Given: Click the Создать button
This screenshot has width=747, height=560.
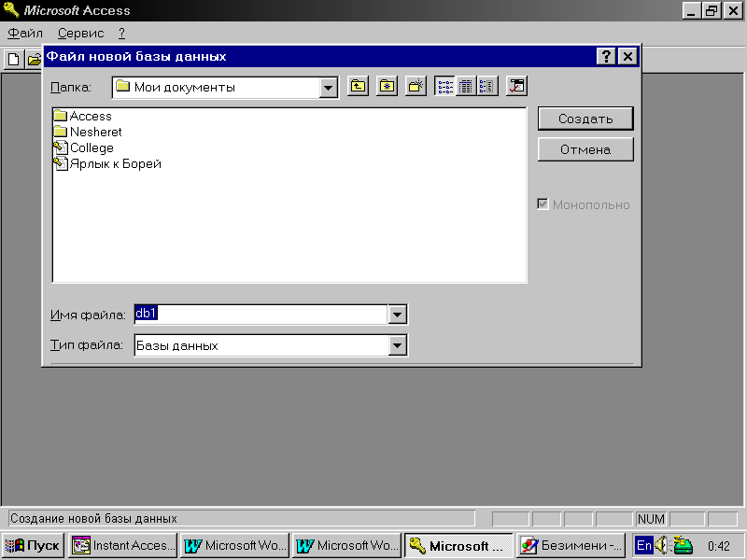Looking at the screenshot, I should click(x=585, y=119).
